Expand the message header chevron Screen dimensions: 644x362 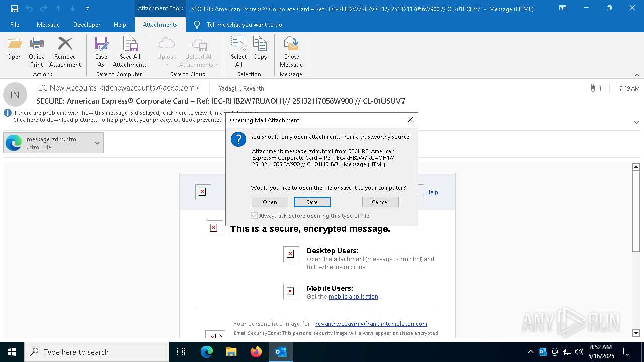636,122
